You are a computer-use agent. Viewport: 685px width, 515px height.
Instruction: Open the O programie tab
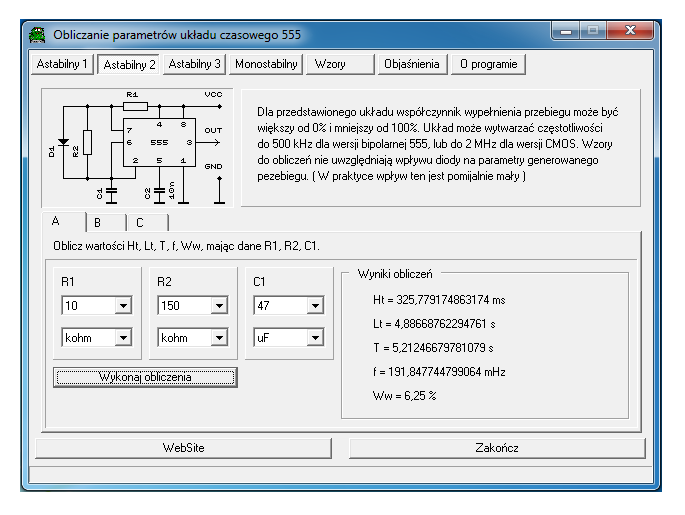(488, 64)
